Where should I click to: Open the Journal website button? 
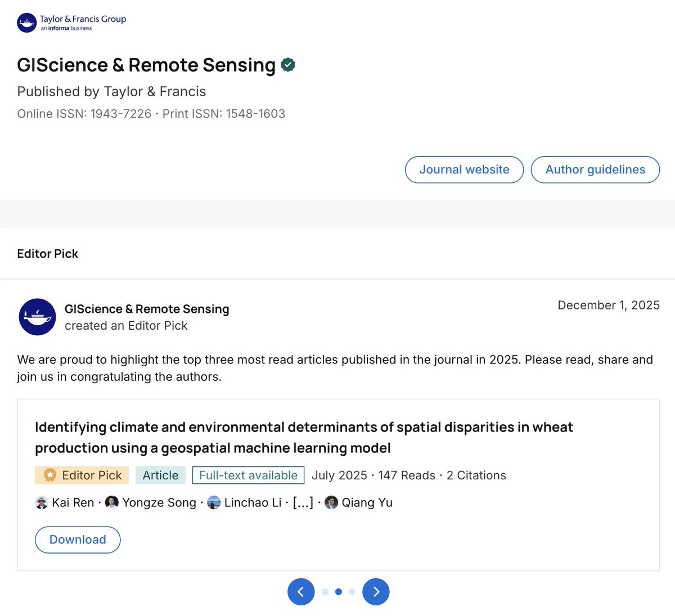click(x=464, y=169)
